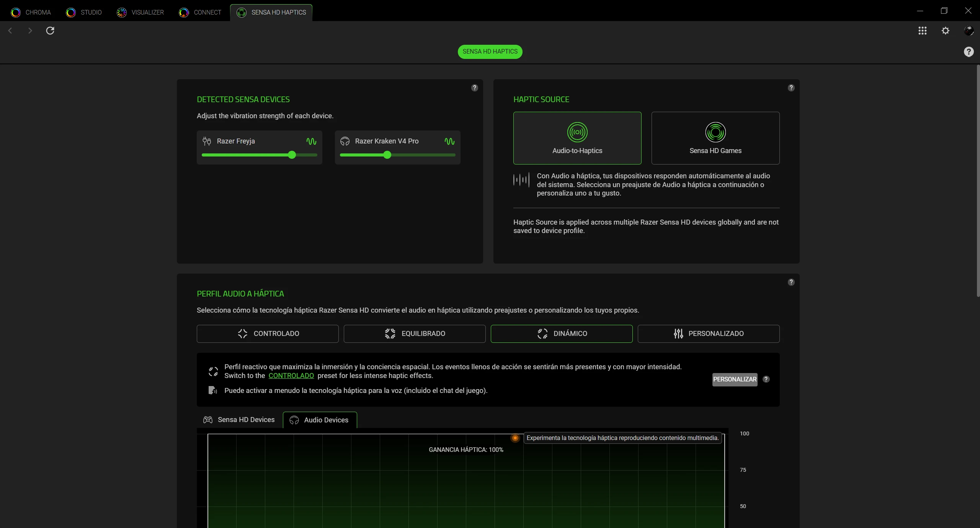Click the Sensa HD Games circular icon

pyautogui.click(x=715, y=132)
